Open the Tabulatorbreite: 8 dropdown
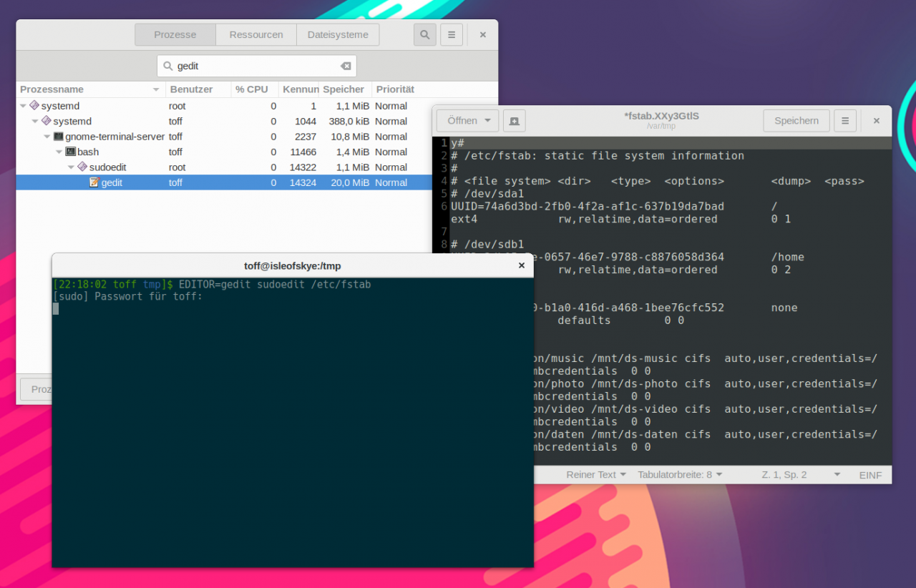 coord(680,475)
